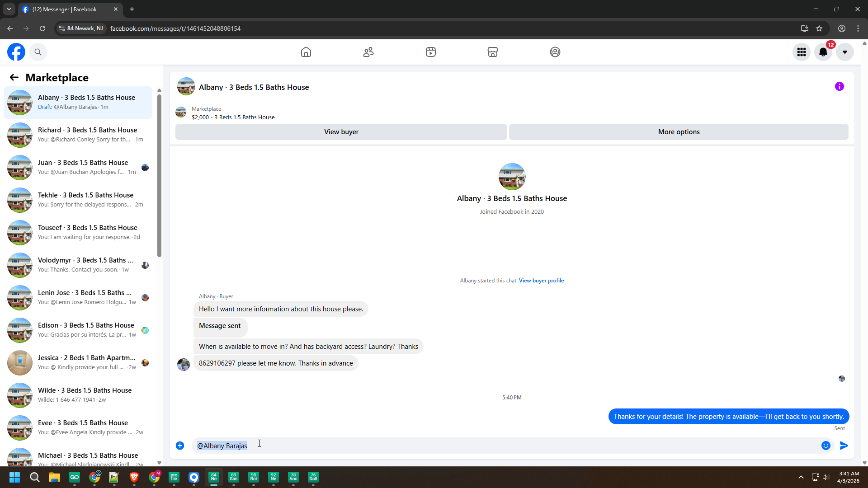Open the Edison conversation
This screenshot has width=868, height=488.
78,330
